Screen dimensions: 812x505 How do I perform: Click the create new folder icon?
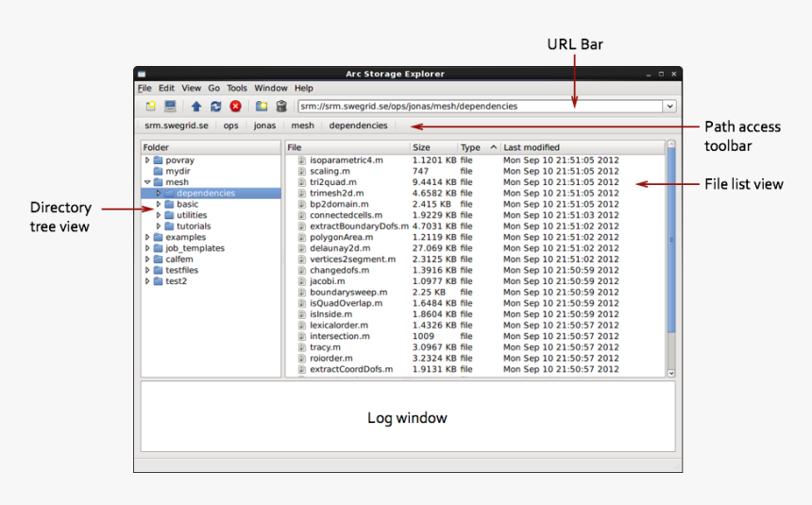(262, 107)
